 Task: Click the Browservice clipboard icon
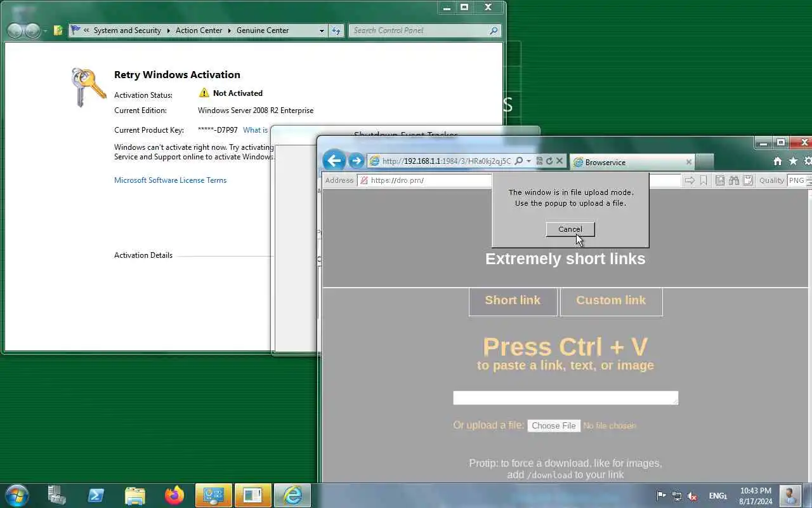tap(748, 180)
